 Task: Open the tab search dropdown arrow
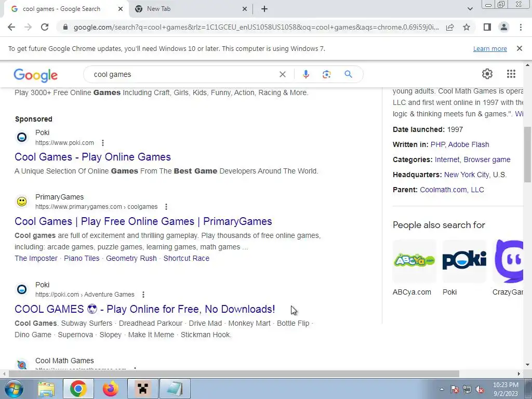point(470,9)
